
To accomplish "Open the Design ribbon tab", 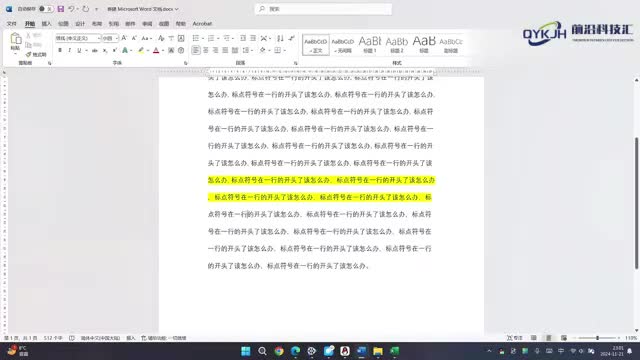I will point(80,24).
